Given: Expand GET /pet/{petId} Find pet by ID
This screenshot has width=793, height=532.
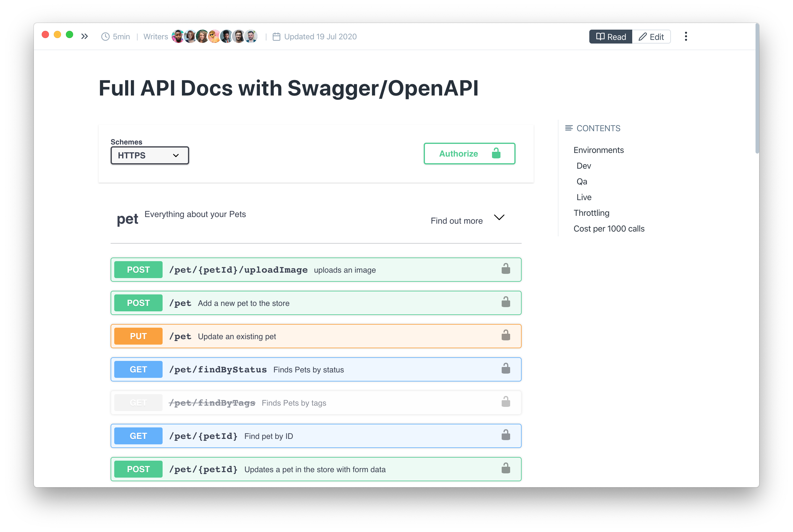Looking at the screenshot, I should pos(316,436).
